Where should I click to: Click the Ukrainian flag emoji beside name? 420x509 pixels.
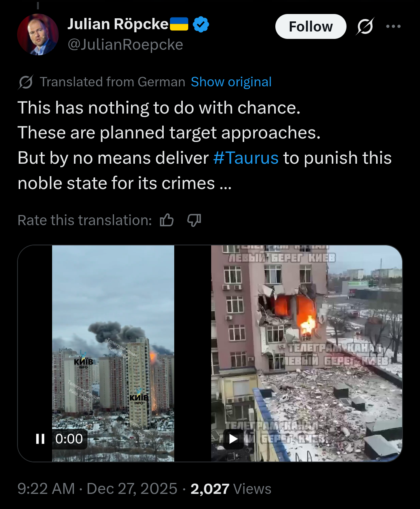tap(179, 24)
